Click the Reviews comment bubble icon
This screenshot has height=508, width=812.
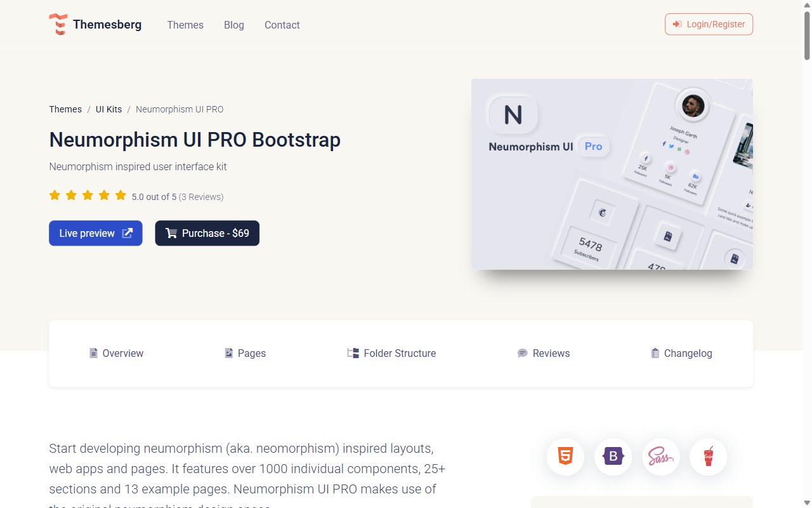point(522,353)
